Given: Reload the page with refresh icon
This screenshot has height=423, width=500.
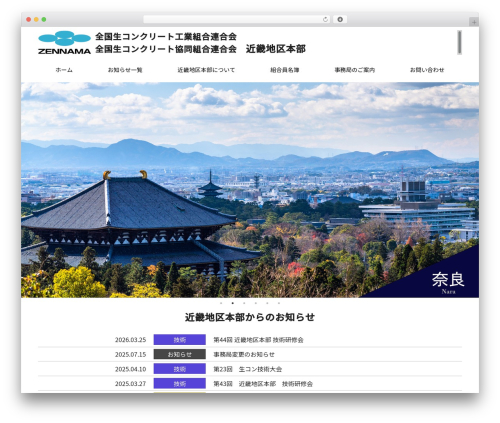Looking at the screenshot, I should (x=325, y=20).
